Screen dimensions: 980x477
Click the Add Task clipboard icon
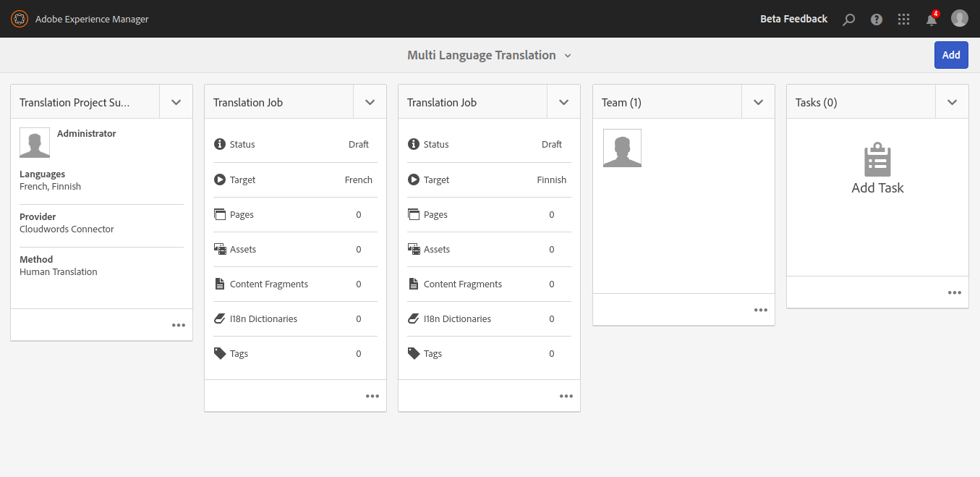pyautogui.click(x=877, y=160)
